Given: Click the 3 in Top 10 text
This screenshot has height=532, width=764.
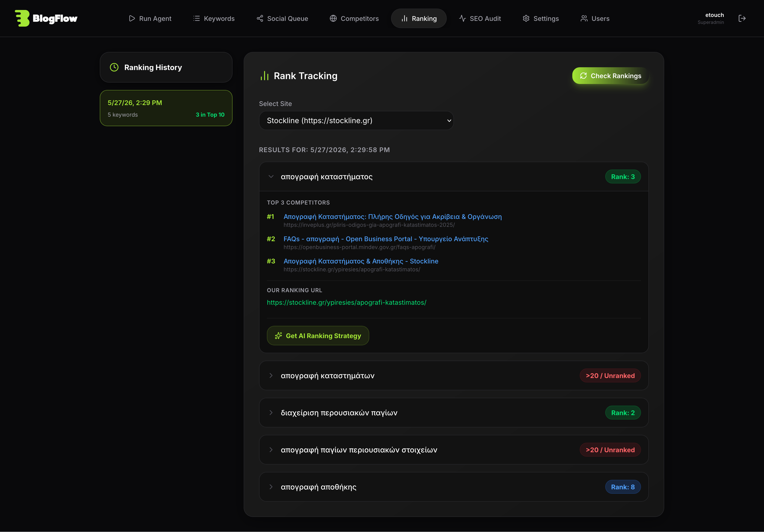Looking at the screenshot, I should (x=210, y=115).
